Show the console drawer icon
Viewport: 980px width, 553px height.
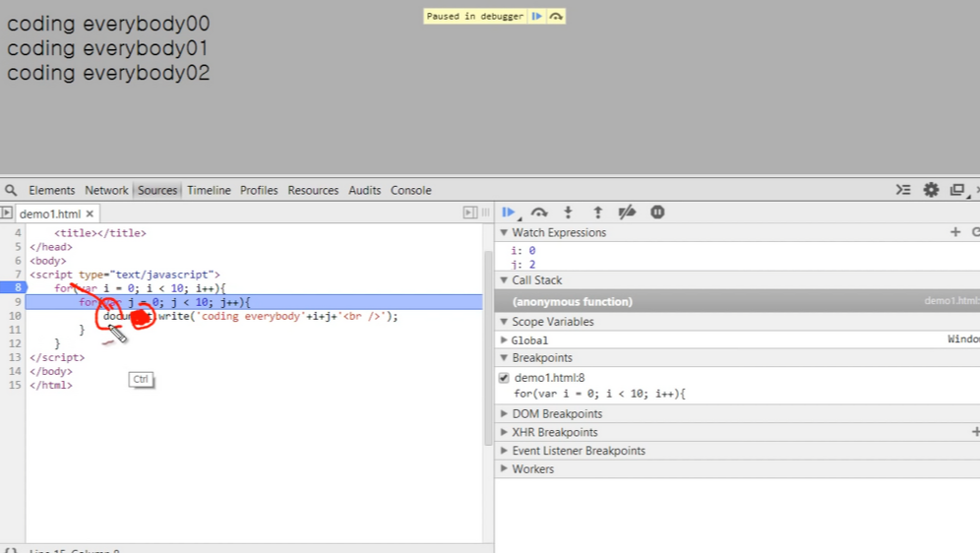click(903, 190)
